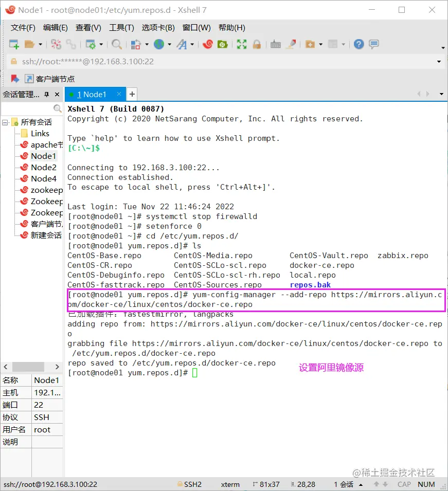
Task: Select the 新建会话 session entry
Action: click(41, 235)
